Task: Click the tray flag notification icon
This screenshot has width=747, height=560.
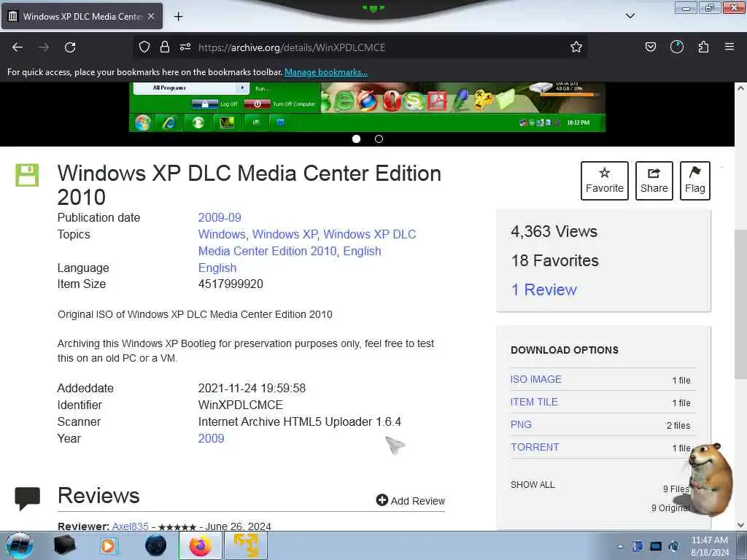Action: (638, 546)
